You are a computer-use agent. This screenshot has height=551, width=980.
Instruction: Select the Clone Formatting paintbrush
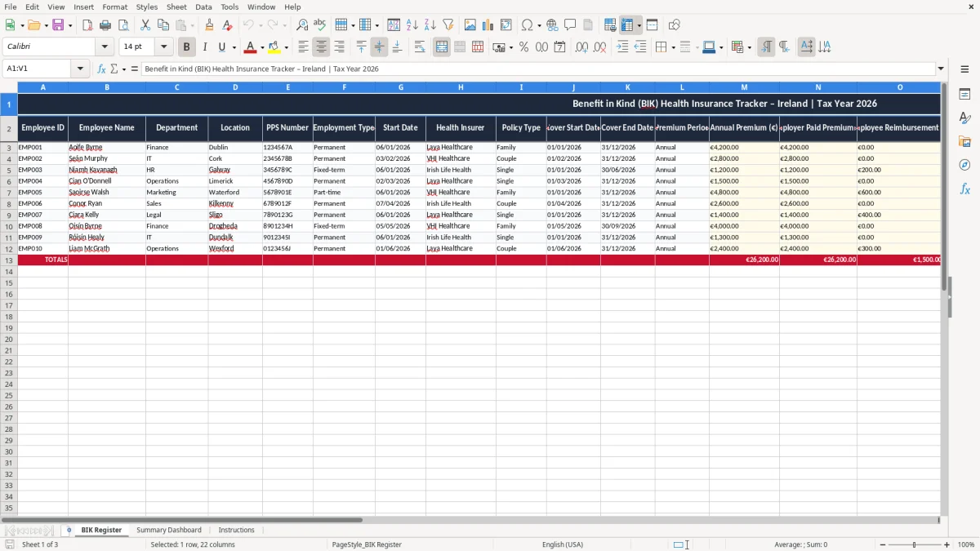(x=209, y=25)
